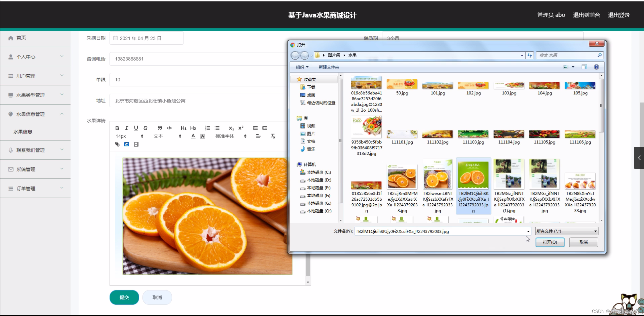This screenshot has width=644, height=316.
Task: Open the file type filter dropdown
Action: tap(566, 231)
